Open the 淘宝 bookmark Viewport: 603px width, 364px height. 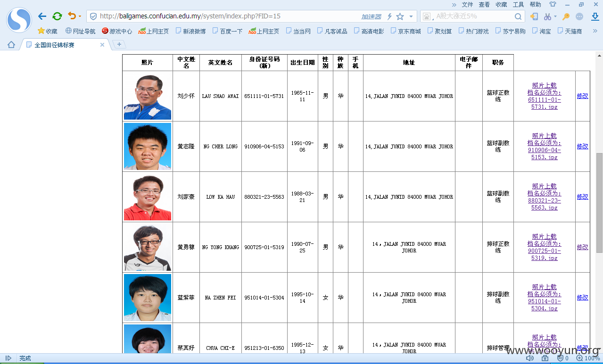(x=541, y=31)
